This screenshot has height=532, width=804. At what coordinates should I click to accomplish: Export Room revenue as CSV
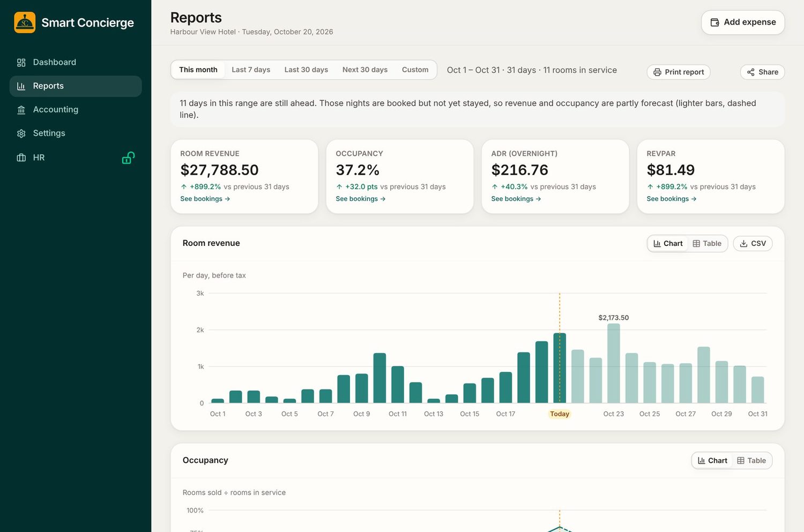(x=753, y=244)
